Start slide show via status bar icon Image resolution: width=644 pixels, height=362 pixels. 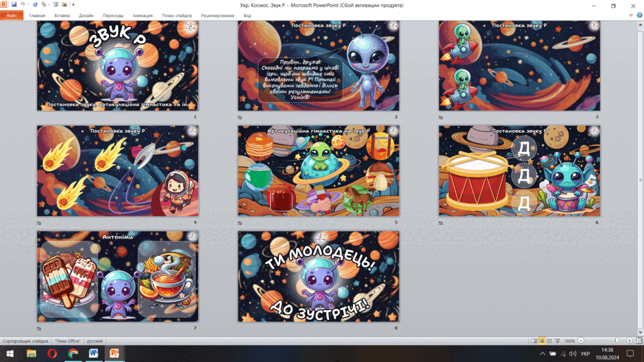click(558, 341)
